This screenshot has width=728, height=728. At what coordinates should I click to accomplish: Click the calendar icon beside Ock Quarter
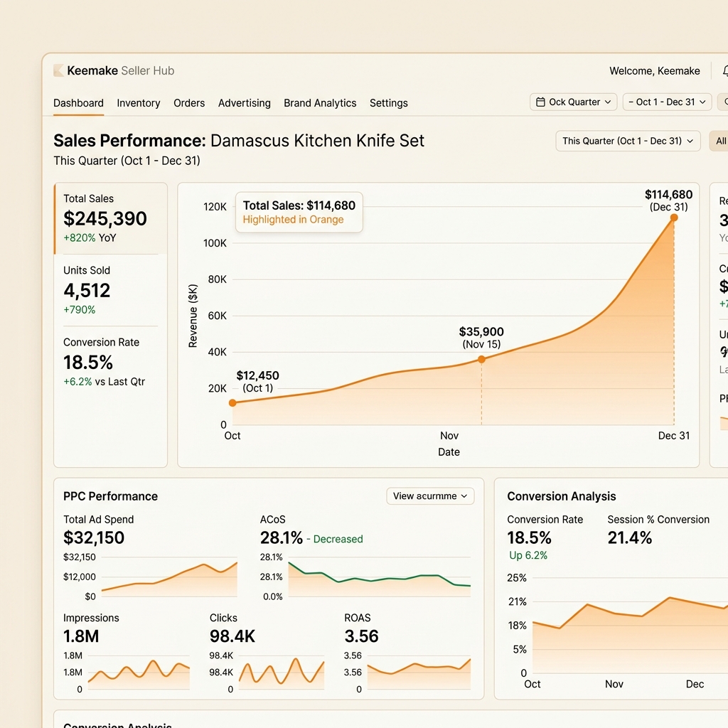point(540,102)
